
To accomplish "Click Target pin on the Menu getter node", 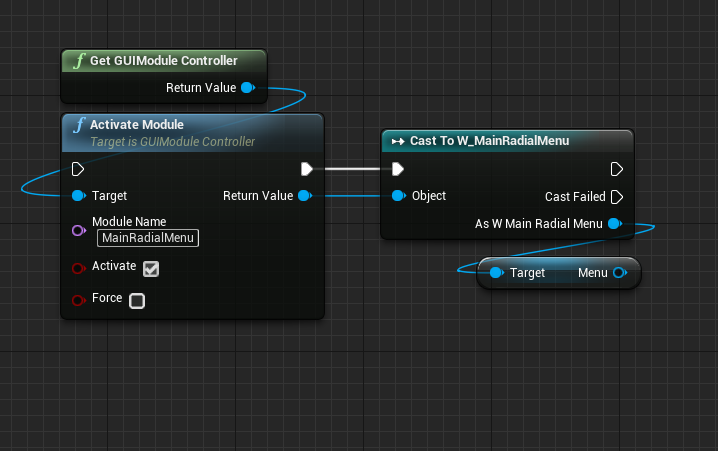I will coord(495,273).
